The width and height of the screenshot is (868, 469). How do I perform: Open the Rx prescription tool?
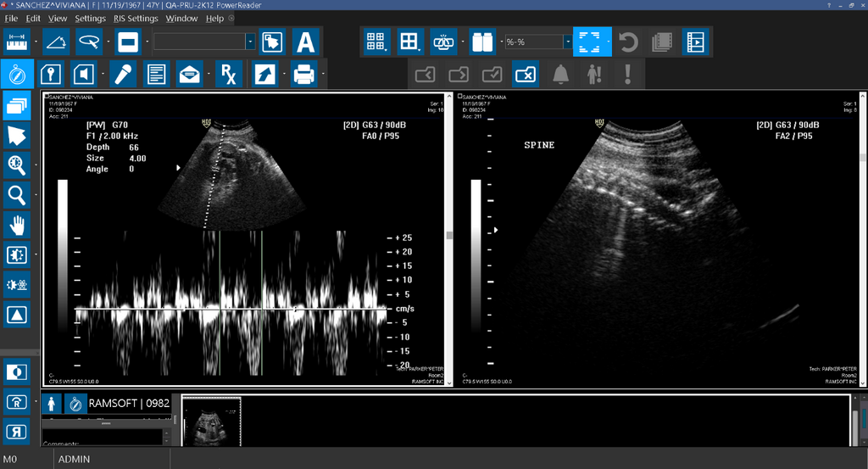[228, 75]
